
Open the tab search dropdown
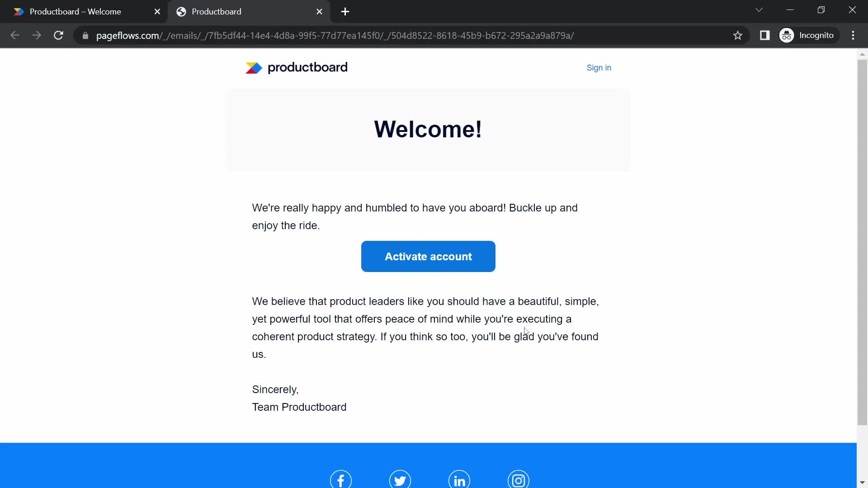[x=759, y=10]
